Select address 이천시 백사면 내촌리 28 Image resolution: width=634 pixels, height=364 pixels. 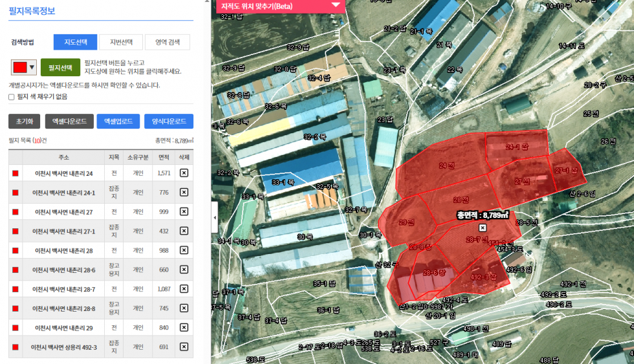(x=64, y=250)
